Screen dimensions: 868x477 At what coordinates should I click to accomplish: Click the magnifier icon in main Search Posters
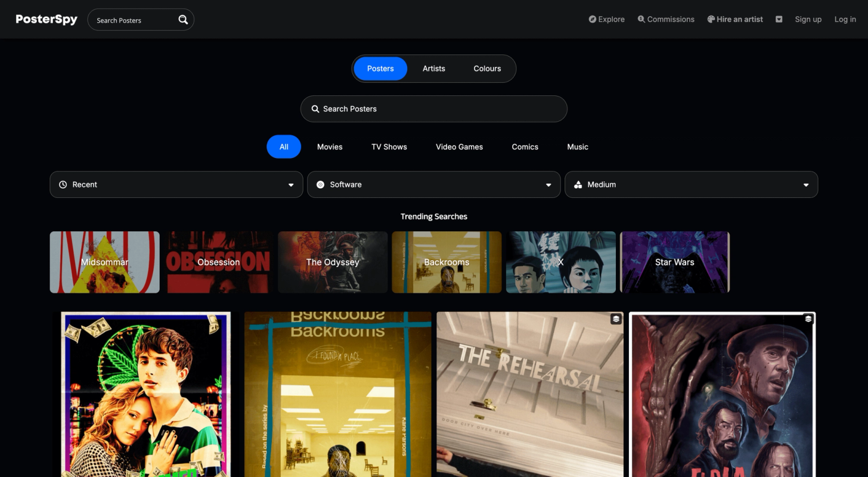click(x=315, y=109)
